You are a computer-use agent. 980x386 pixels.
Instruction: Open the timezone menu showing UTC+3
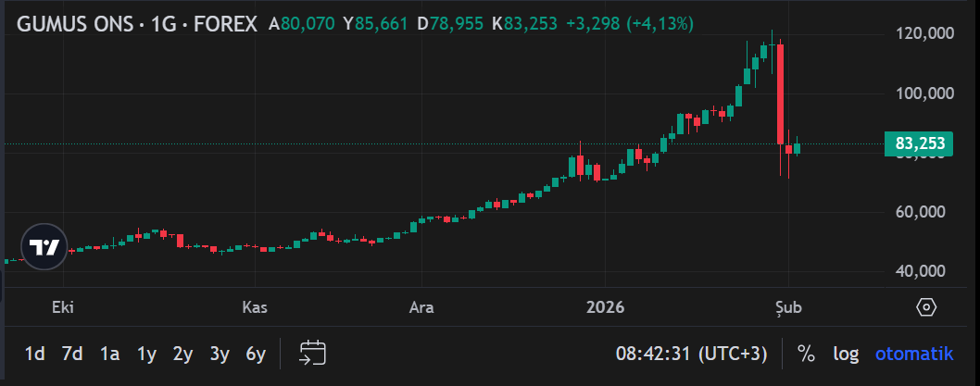pos(692,354)
